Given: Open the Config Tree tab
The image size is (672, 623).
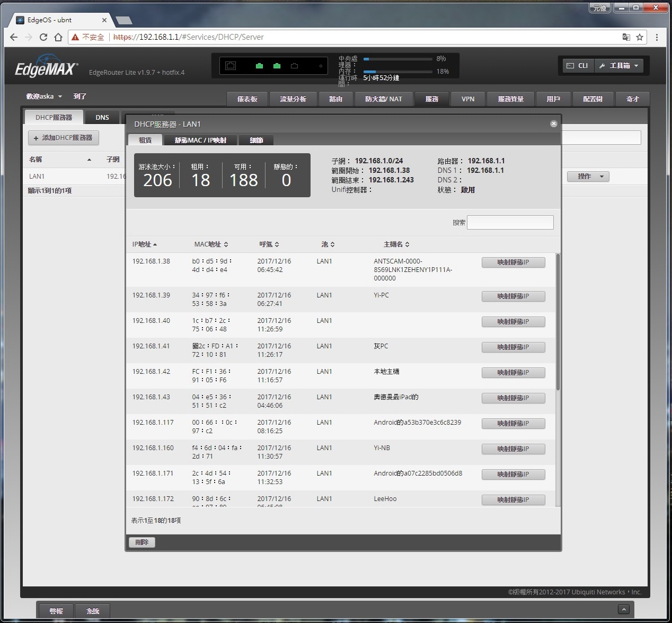Looking at the screenshot, I should click(x=593, y=99).
